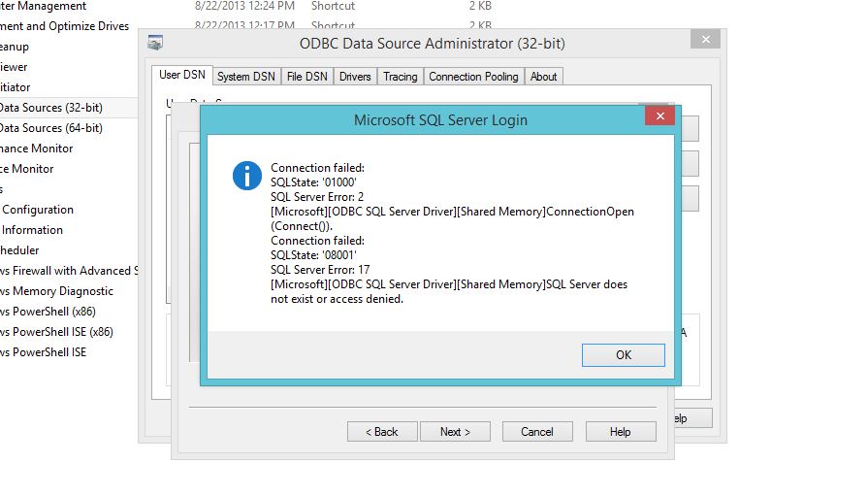
Task: Cancel the data source wizard
Action: coord(537,432)
